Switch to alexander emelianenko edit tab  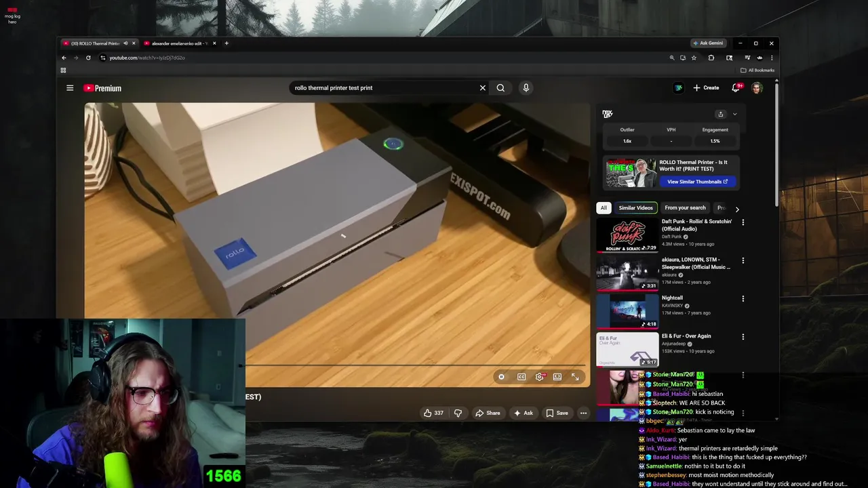(x=178, y=43)
